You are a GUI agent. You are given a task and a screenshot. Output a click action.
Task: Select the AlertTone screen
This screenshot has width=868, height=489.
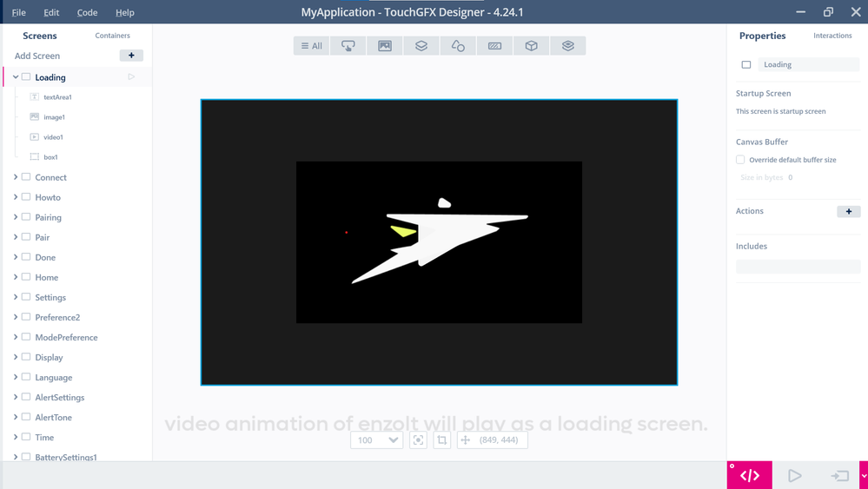[53, 417]
